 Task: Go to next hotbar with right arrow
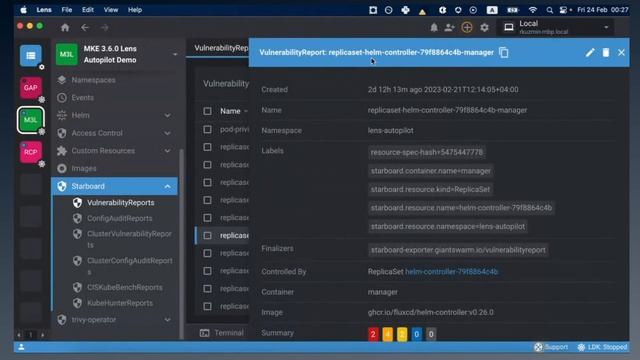(x=42, y=335)
